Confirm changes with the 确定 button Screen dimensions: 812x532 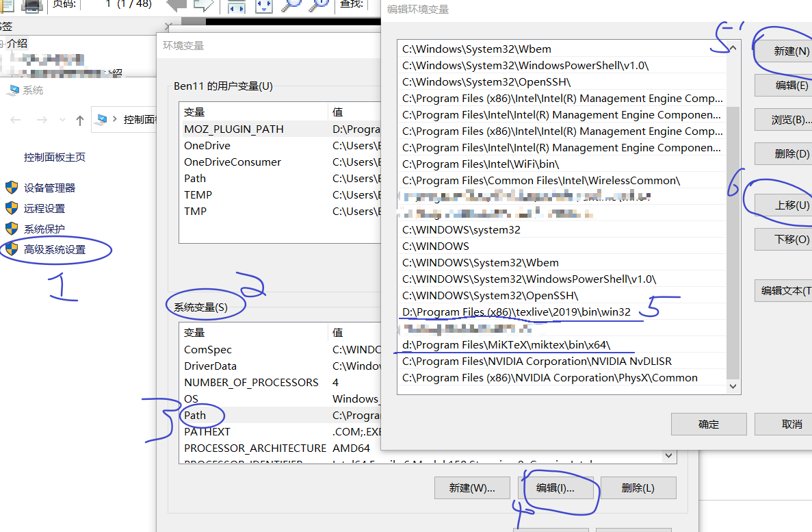click(708, 424)
